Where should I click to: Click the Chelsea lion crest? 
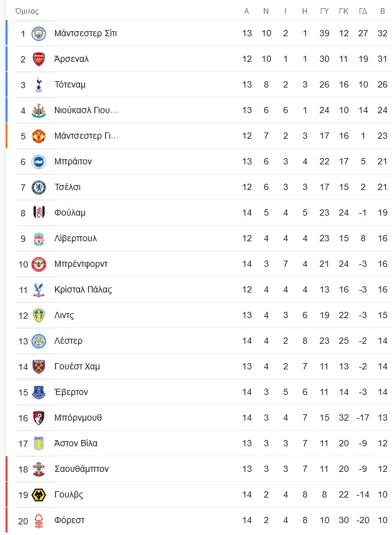click(39, 187)
